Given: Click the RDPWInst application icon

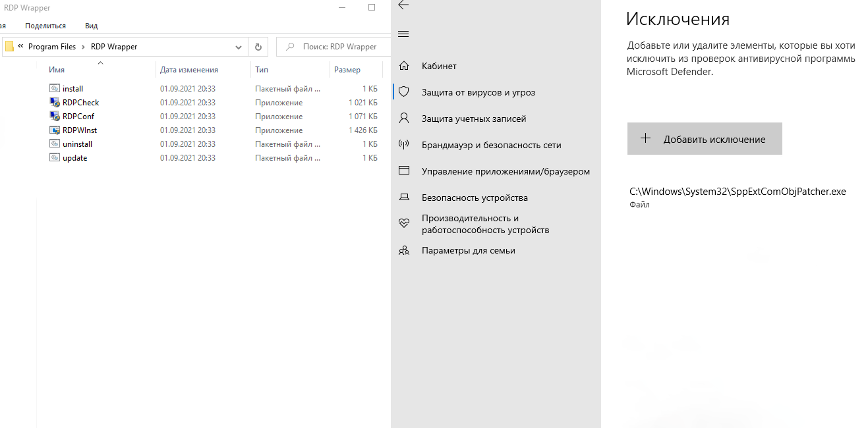Looking at the screenshot, I should (55, 130).
